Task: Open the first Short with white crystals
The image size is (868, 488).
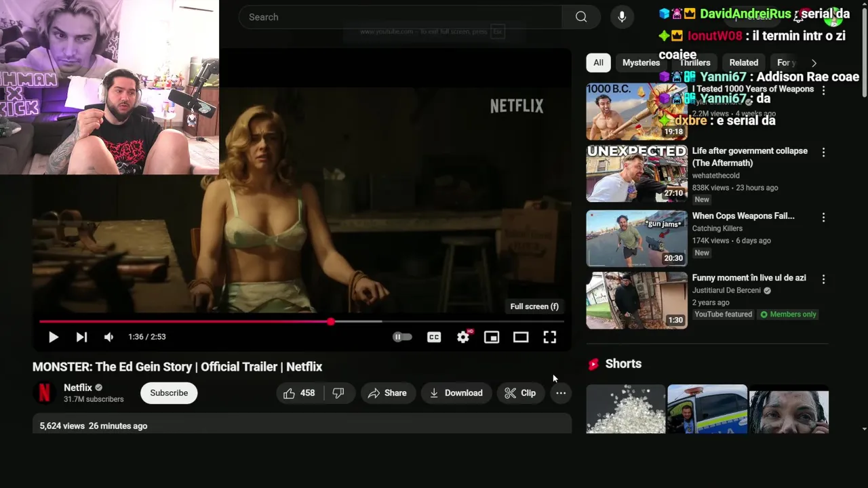Action: click(626, 409)
